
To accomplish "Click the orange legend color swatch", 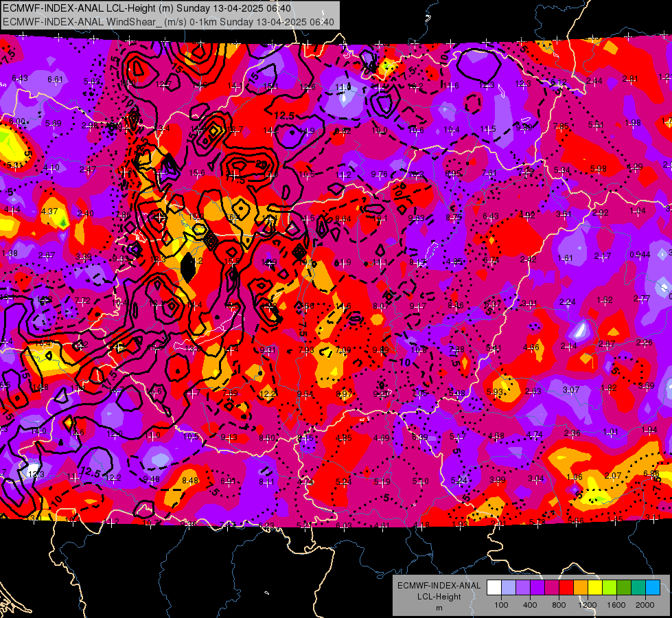I will 581,588.
